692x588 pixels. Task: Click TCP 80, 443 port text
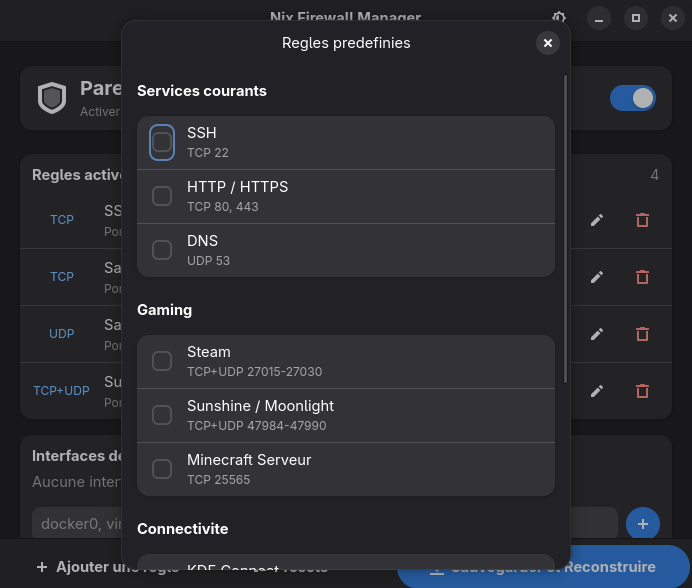pyautogui.click(x=223, y=207)
